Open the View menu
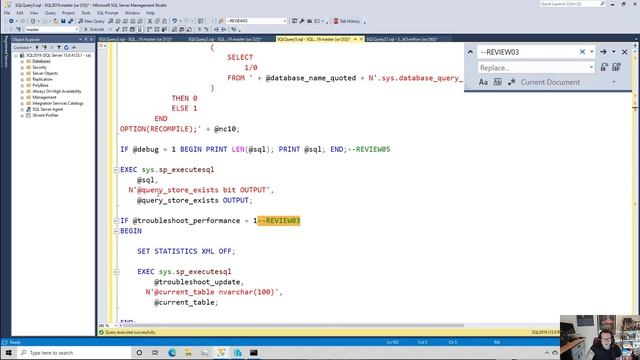This screenshot has width=640, height=360. (x=34, y=13)
